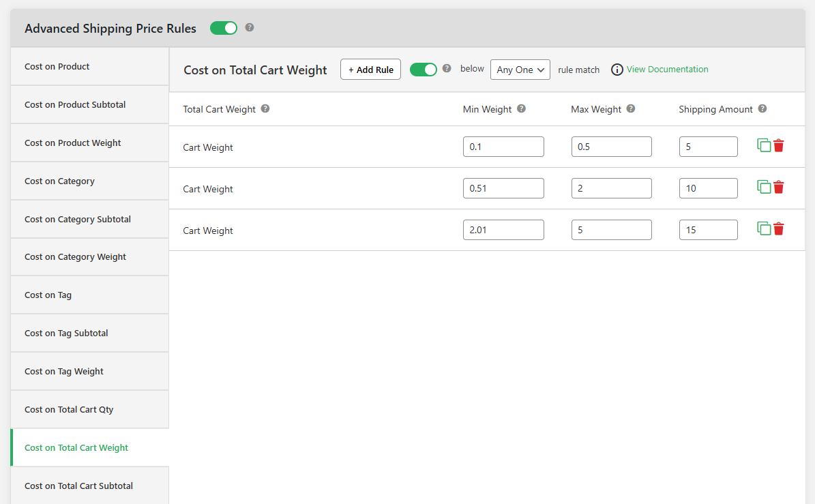Click the + Add Rule button
Image resolution: width=815 pixels, height=504 pixels.
point(370,70)
